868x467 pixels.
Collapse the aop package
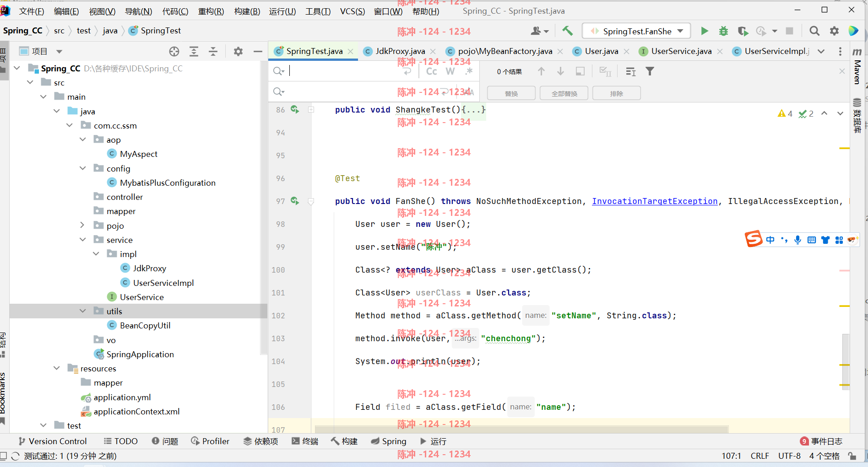click(x=83, y=140)
